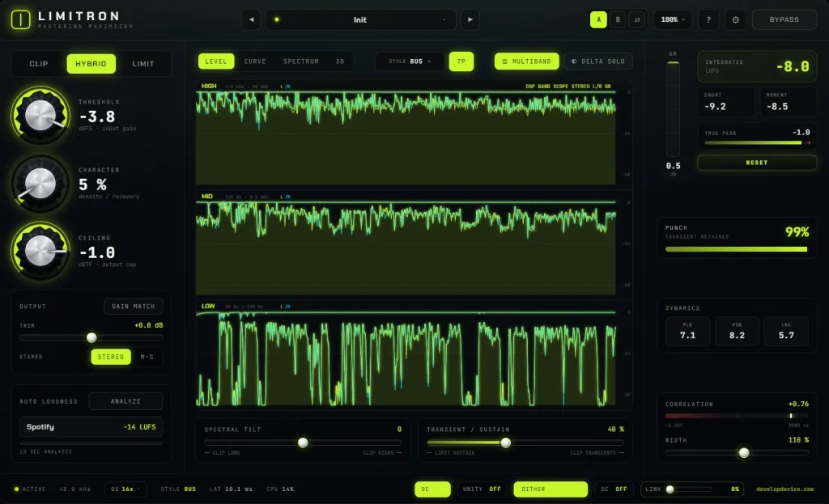829x504 pixels.
Task: Toggle SC OFF sidechain button
Action: coord(614,489)
